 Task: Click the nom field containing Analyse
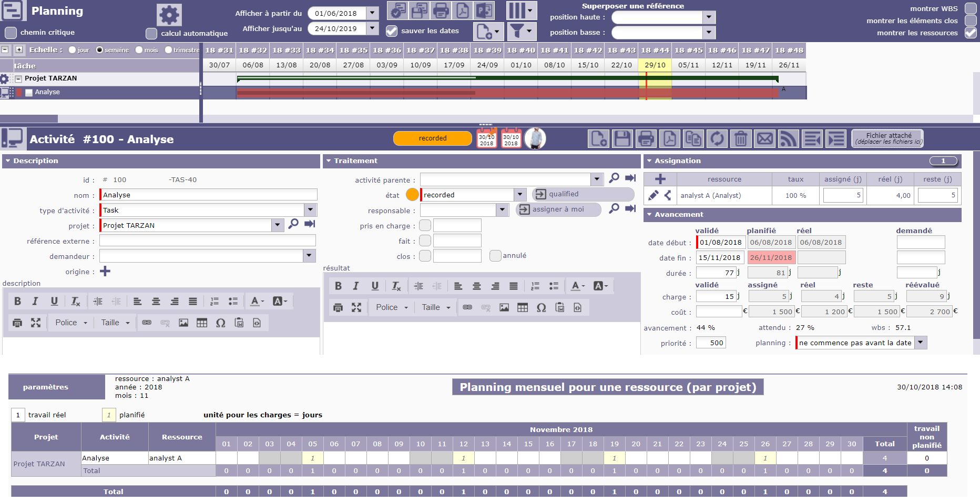[x=209, y=195]
